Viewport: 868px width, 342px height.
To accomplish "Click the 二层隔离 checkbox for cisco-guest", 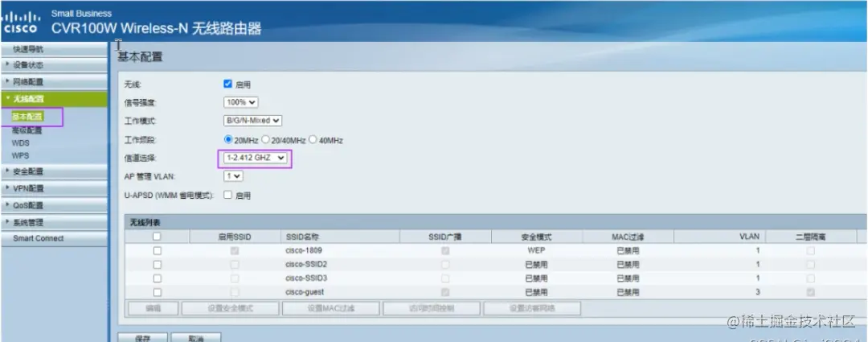I will tap(810, 292).
